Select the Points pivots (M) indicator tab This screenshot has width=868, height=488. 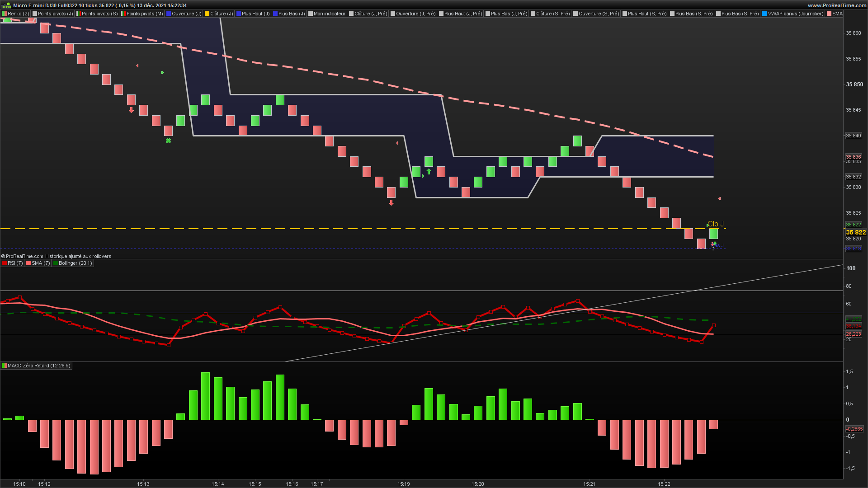(144, 14)
